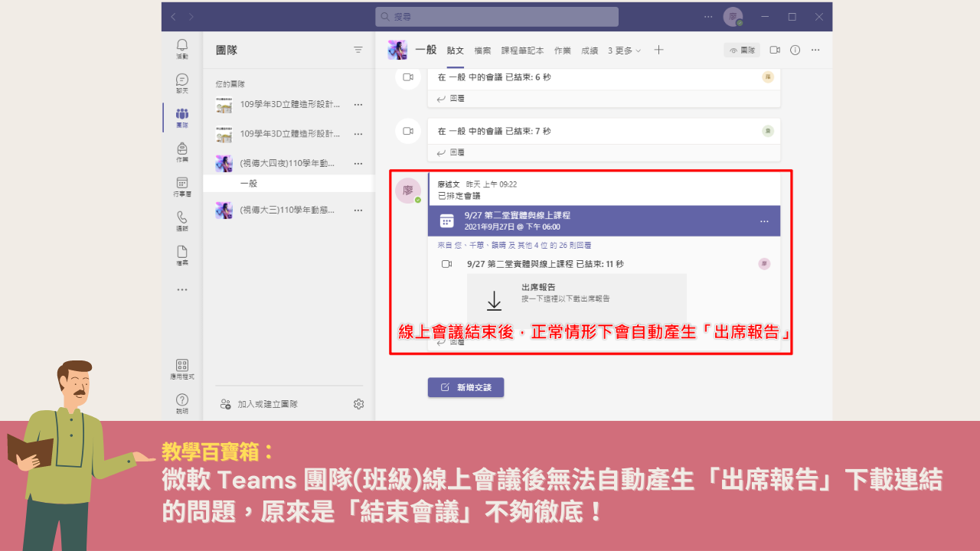This screenshot has height=551, width=980.
Task: Expand the 3 更多 tabs dropdown
Action: click(624, 51)
